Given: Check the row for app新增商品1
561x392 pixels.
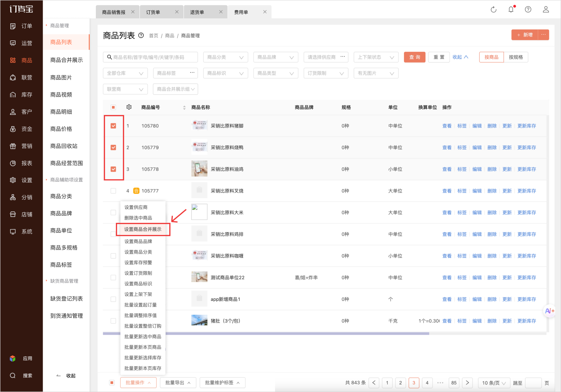Looking at the screenshot, I should pos(113,299).
